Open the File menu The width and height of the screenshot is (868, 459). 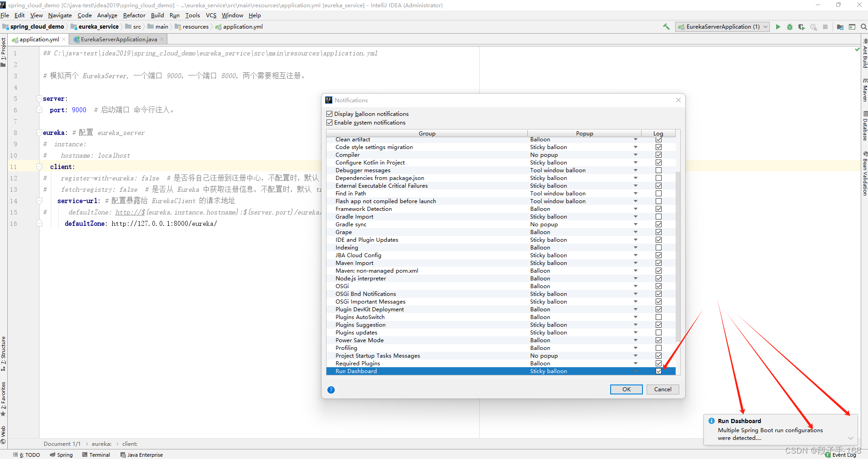point(5,15)
